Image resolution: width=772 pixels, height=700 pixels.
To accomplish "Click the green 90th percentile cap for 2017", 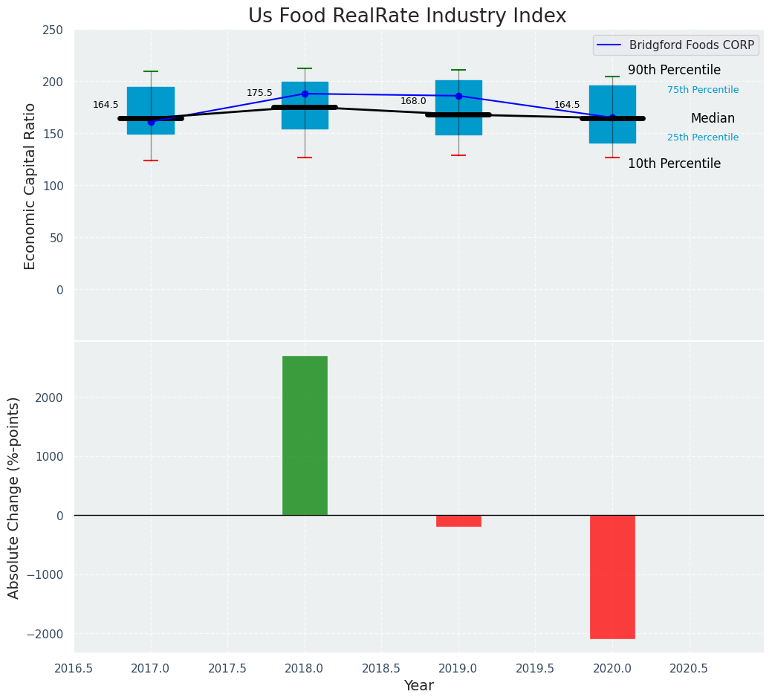I will tap(151, 71).
